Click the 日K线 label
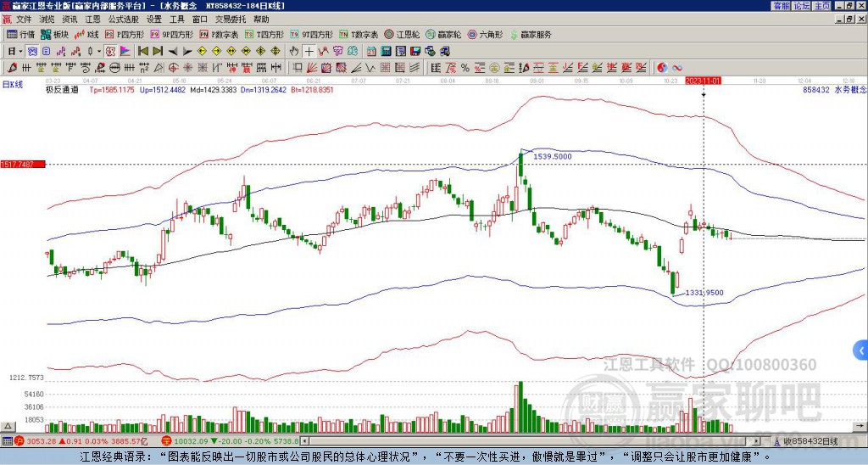868x465 pixels. [12, 84]
